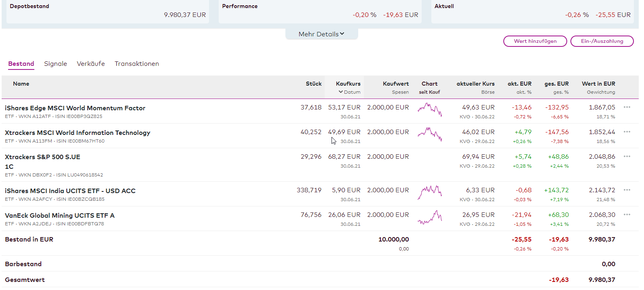This screenshot has width=644, height=290.
Task: Switch to the Verkäufe tab
Action: tap(91, 64)
